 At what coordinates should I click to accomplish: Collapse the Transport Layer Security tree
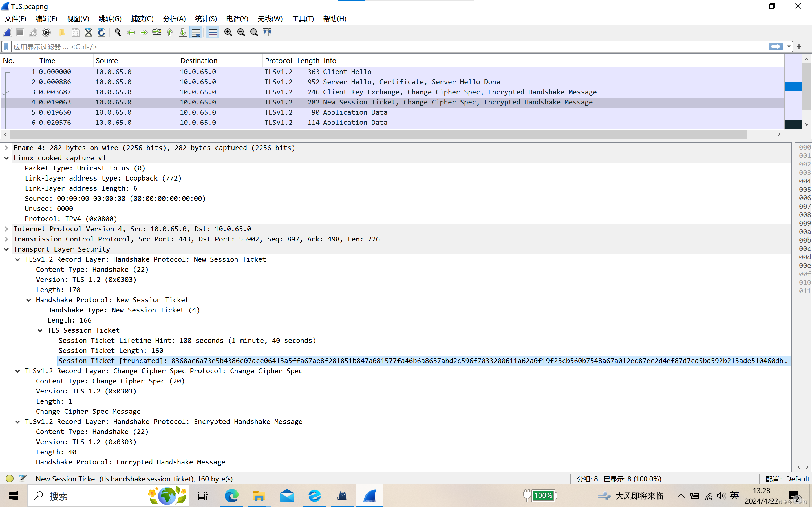6,249
